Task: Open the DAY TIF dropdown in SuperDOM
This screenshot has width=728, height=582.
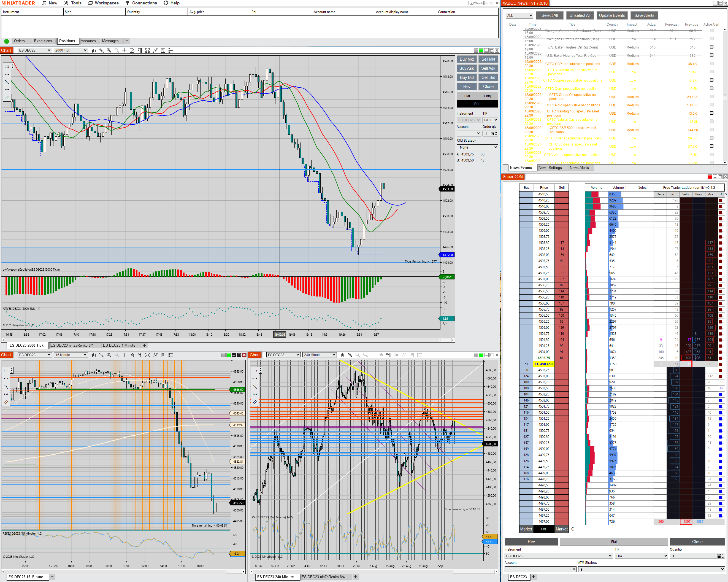Action: coord(642,556)
